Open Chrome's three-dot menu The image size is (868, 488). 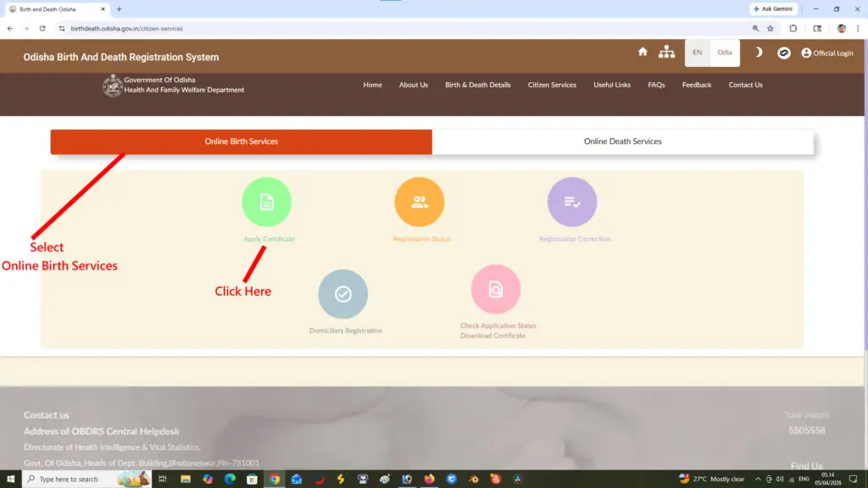click(857, 28)
